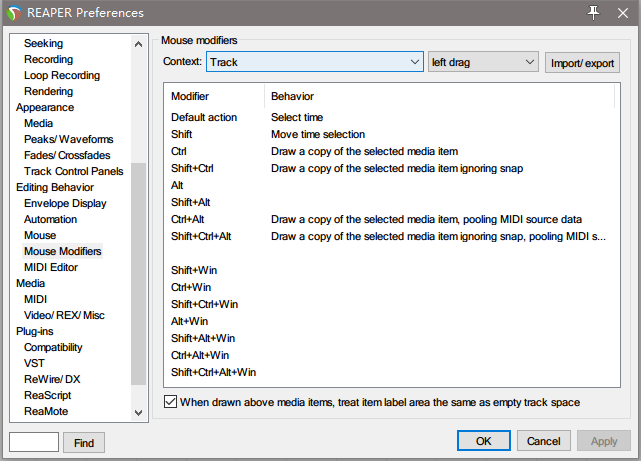Close the Preferences dialog

tap(623, 13)
